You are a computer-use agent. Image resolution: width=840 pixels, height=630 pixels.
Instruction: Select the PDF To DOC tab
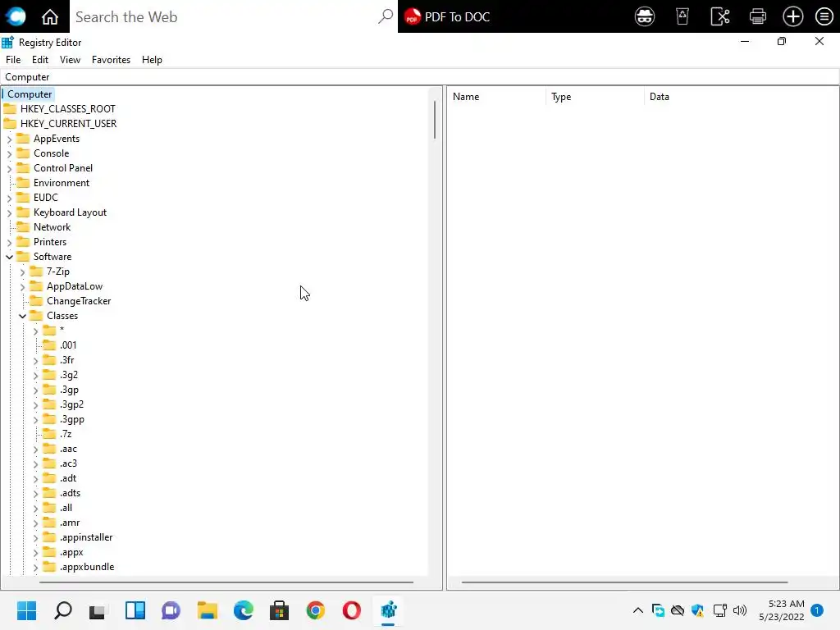pos(447,16)
